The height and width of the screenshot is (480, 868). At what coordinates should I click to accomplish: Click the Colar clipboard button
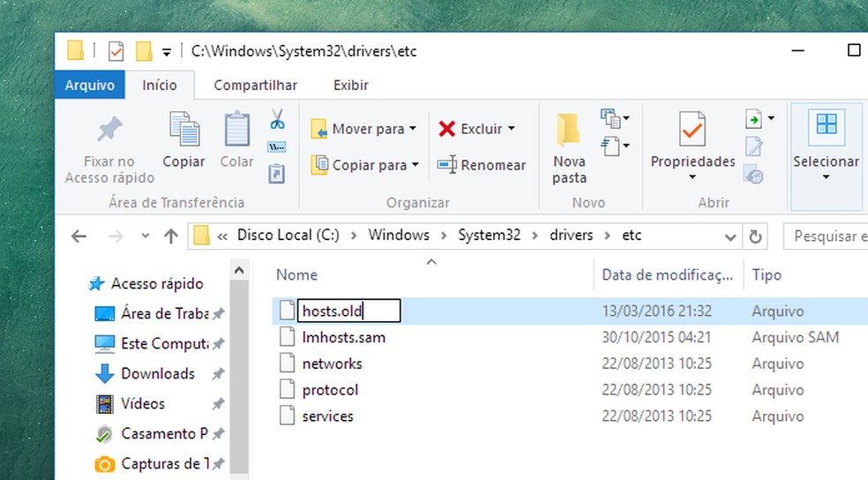pos(237,140)
